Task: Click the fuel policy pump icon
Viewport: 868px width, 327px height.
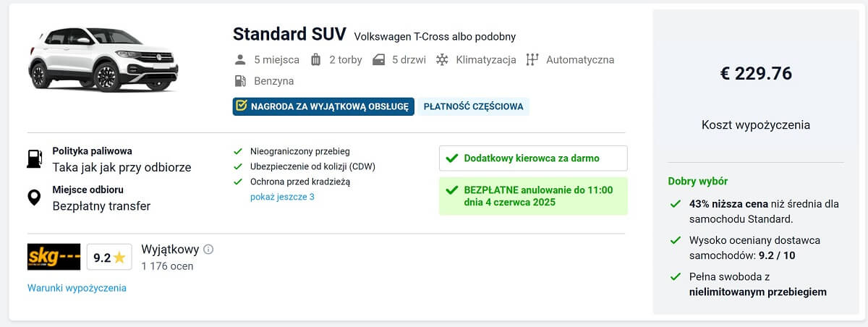Action: [34, 158]
